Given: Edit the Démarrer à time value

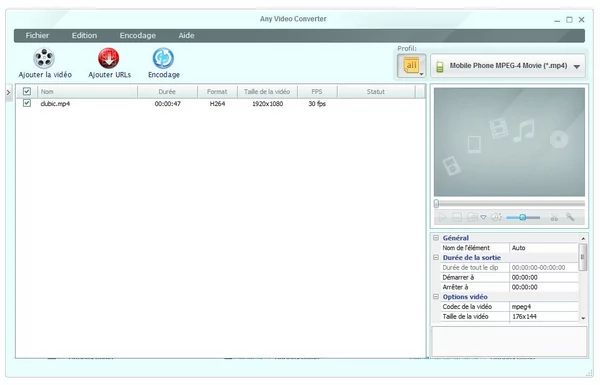Looking at the screenshot, I should (543, 277).
